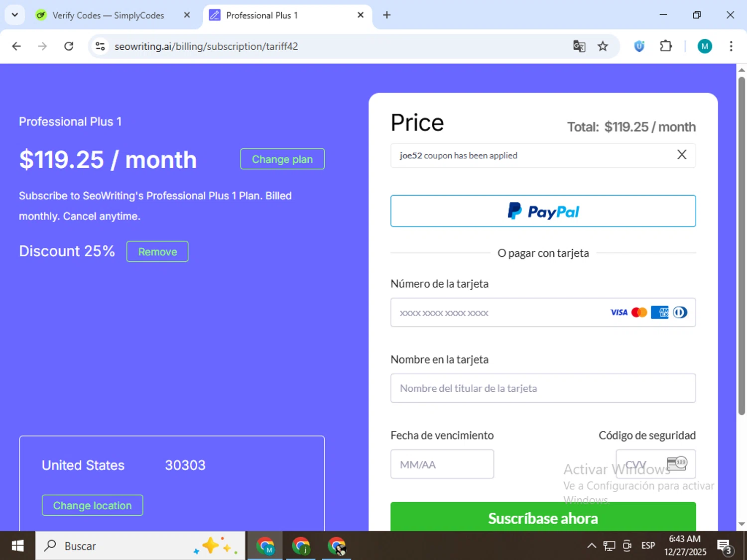
Task: Click the "Total: $119.25 / month" text
Action: click(631, 127)
